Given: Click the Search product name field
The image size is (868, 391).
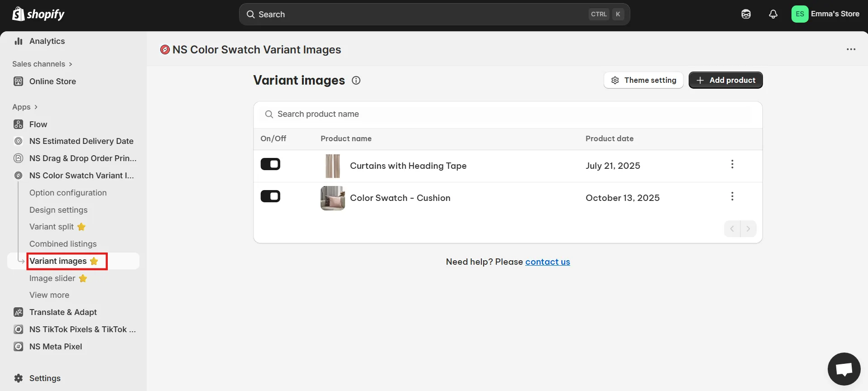Looking at the screenshot, I should click(x=507, y=114).
